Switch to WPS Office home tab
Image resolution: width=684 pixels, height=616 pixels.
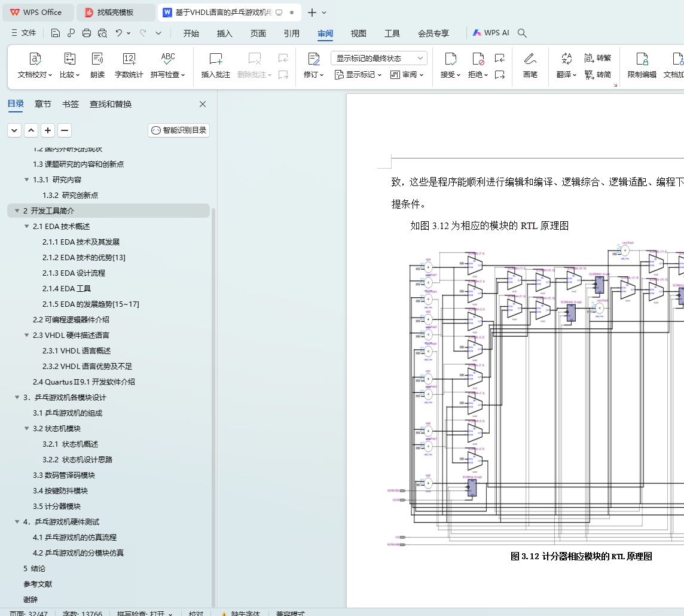click(x=38, y=12)
